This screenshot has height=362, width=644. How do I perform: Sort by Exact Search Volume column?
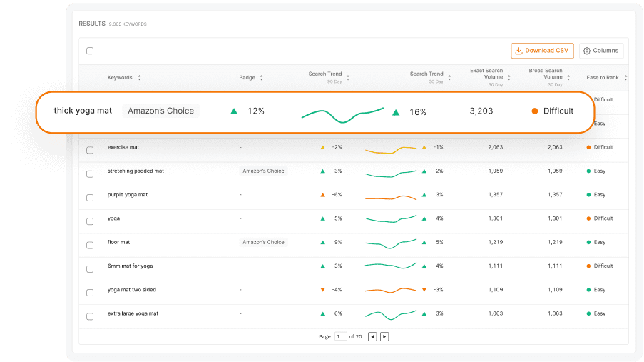(x=508, y=77)
